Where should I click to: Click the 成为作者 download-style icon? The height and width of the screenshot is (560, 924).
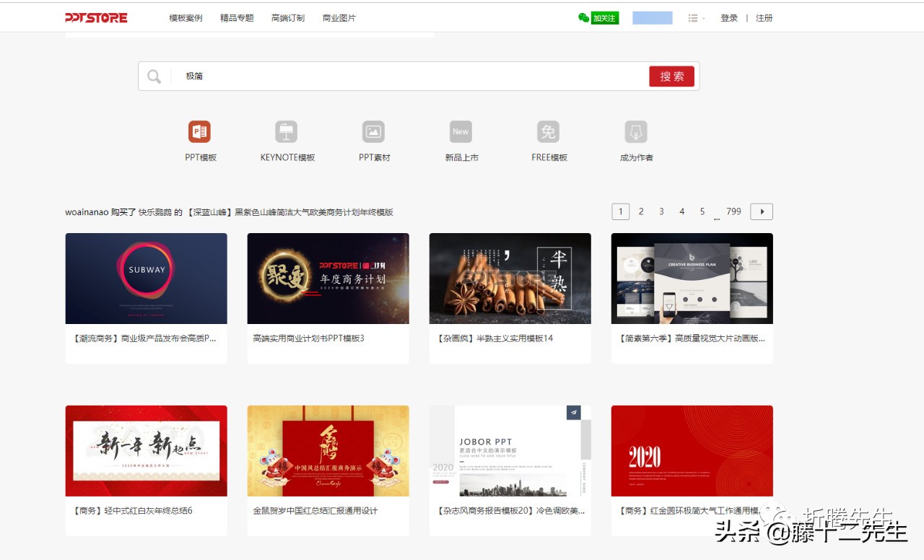[636, 131]
